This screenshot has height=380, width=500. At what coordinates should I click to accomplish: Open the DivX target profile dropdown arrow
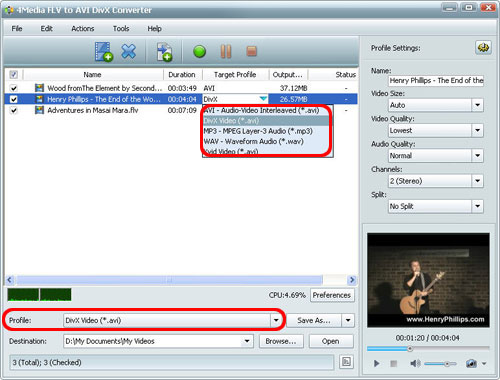tap(263, 99)
